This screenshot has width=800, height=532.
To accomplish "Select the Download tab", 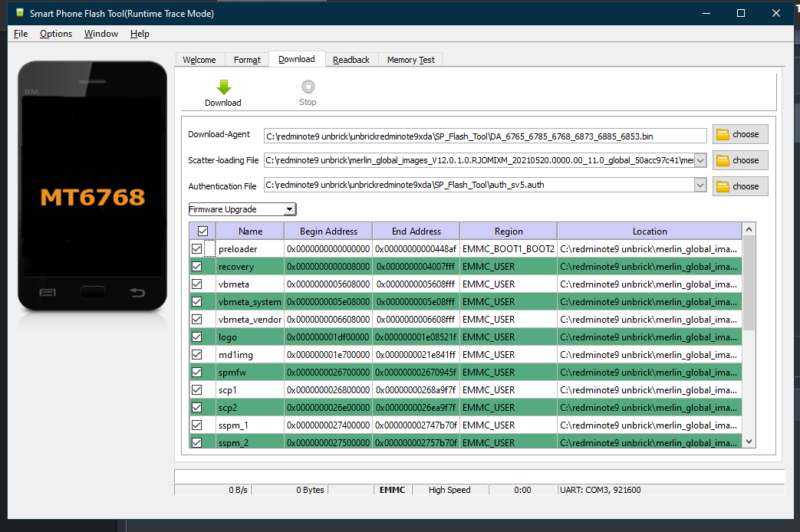I will 296,59.
